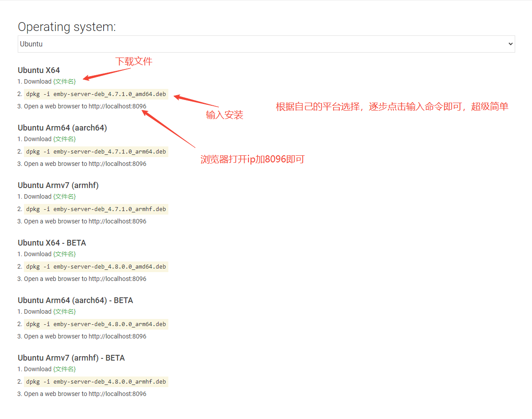532x419 pixels.
Task: Click the Ubuntu Armv7 (armhf) heading
Action: click(58, 185)
